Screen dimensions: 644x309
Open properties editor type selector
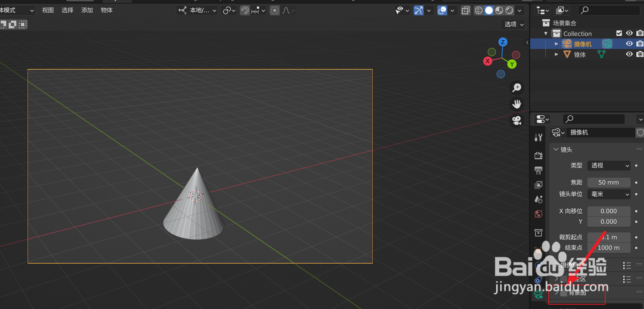point(543,119)
